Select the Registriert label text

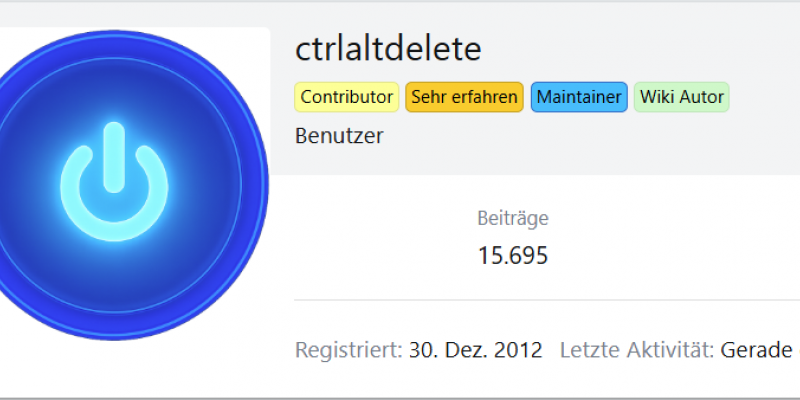point(349,351)
